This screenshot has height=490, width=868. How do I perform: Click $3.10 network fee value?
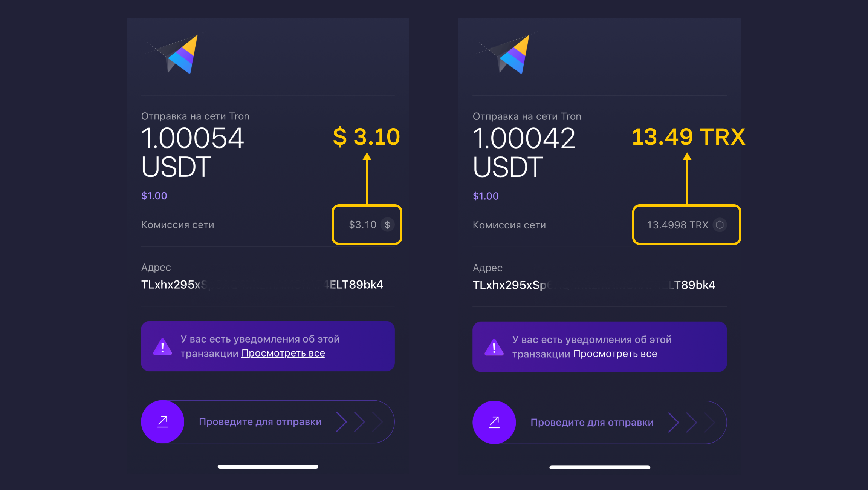[x=362, y=225]
